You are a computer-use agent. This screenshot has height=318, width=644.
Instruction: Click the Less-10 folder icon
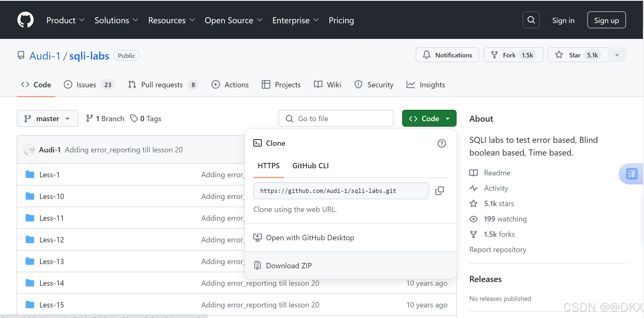[30, 196]
